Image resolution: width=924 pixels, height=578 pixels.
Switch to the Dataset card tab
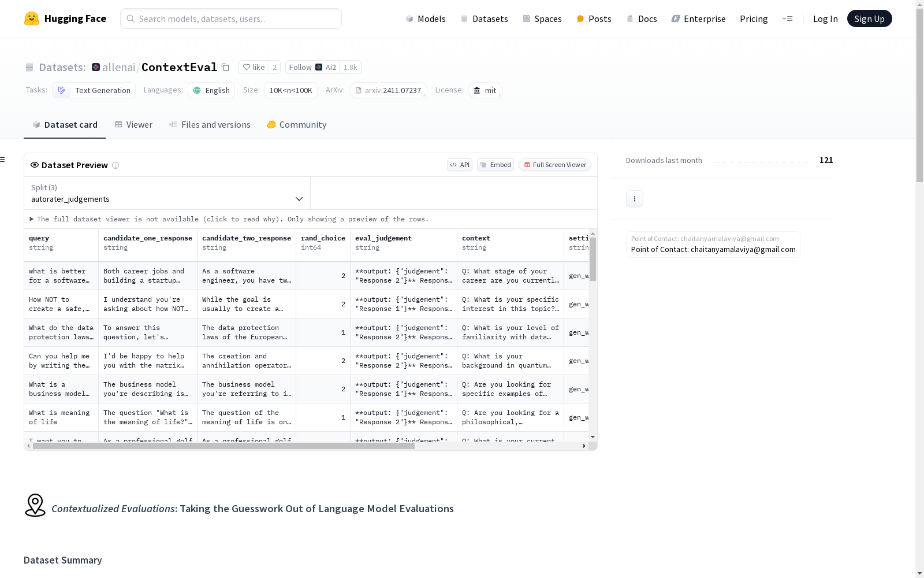pos(65,125)
